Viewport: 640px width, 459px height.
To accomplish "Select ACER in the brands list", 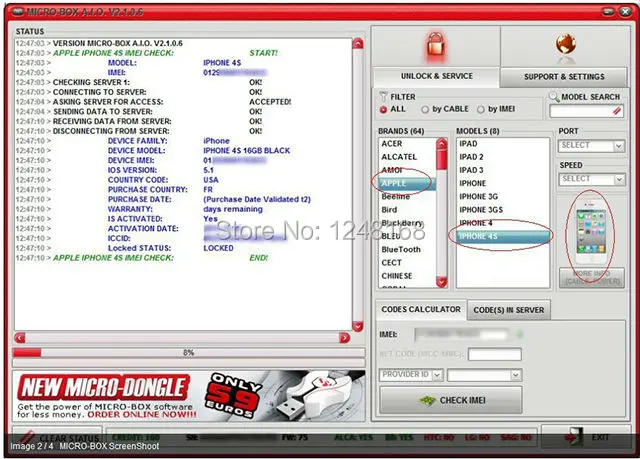I will pyautogui.click(x=392, y=144).
